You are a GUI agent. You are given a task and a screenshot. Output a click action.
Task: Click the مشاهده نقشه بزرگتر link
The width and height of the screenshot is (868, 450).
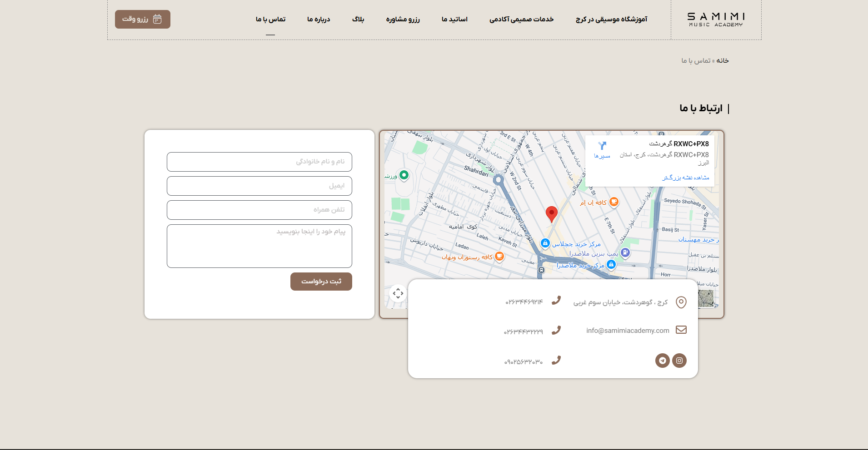coord(685,178)
